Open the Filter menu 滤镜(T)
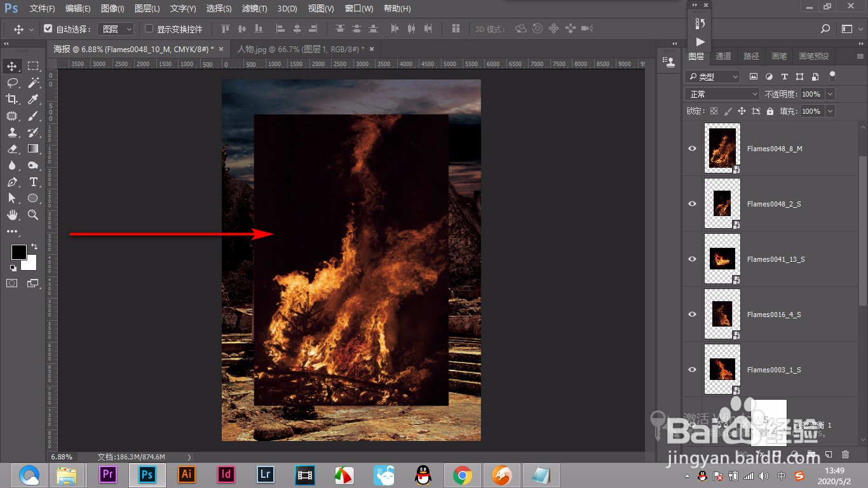Viewport: 868px width, 488px height. click(255, 9)
